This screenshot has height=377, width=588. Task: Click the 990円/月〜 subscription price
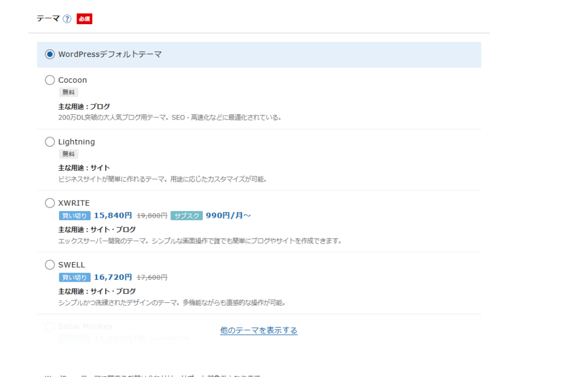pyautogui.click(x=228, y=216)
